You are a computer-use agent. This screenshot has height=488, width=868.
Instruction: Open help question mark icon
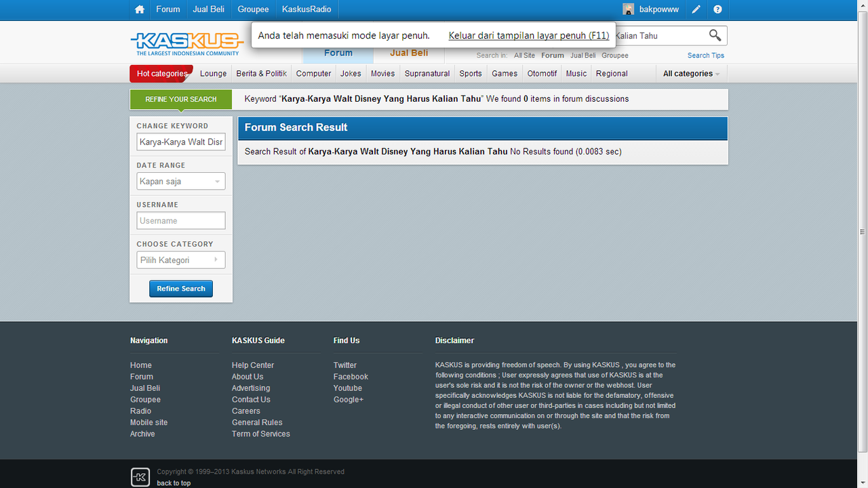pyautogui.click(x=717, y=9)
